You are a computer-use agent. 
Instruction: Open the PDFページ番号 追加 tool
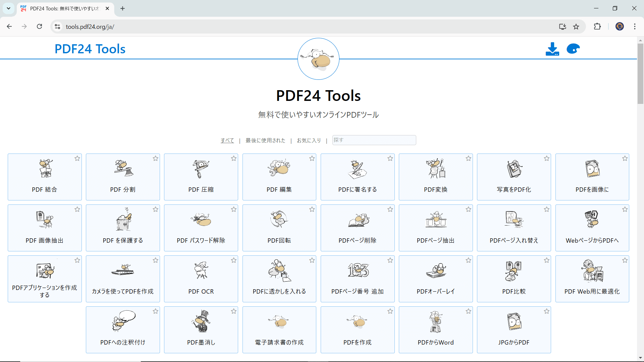(358, 279)
